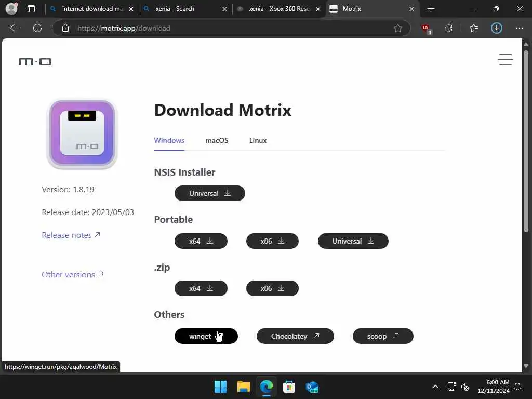Open the Motrix site hamburger menu
Image resolution: width=532 pixels, height=399 pixels.
505,60
